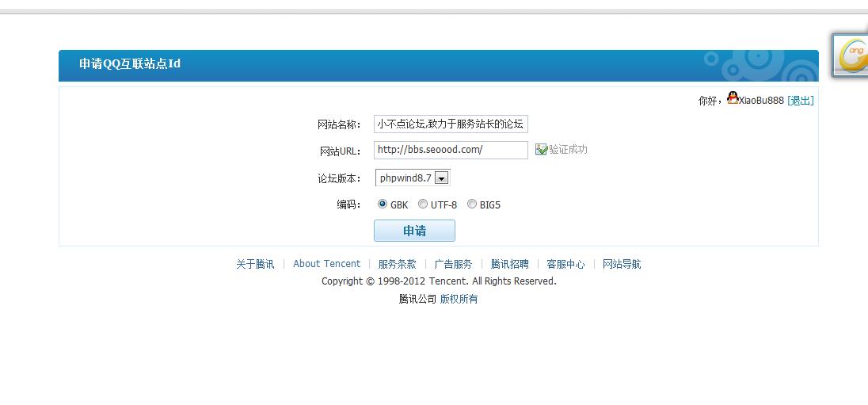The image size is (868, 405).
Task: Click the [退出] logout link
Action: (801, 101)
